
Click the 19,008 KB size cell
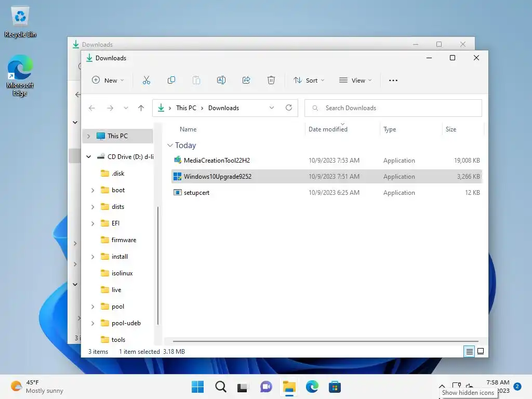pos(467,160)
